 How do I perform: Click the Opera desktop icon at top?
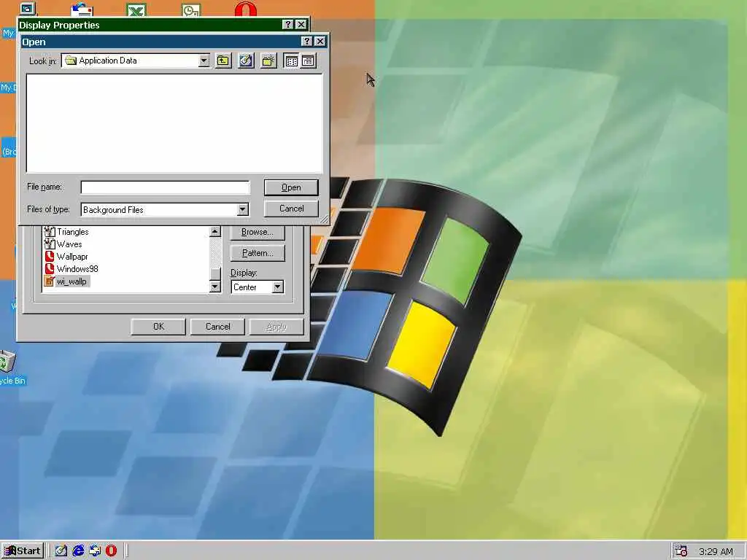click(x=246, y=9)
